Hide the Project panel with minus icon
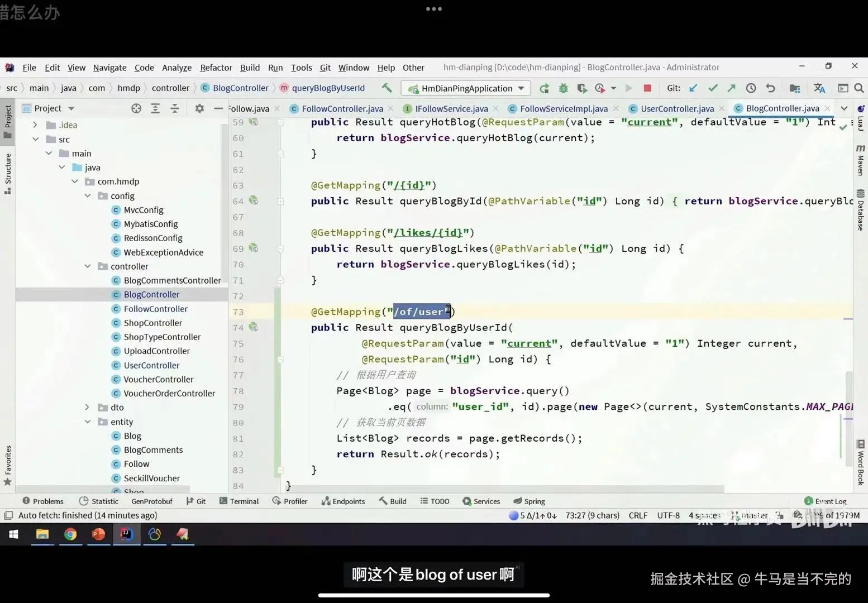 pos(218,108)
